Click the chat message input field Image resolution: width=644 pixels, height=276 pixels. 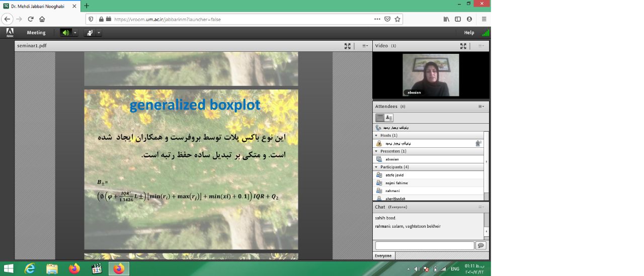(425, 246)
